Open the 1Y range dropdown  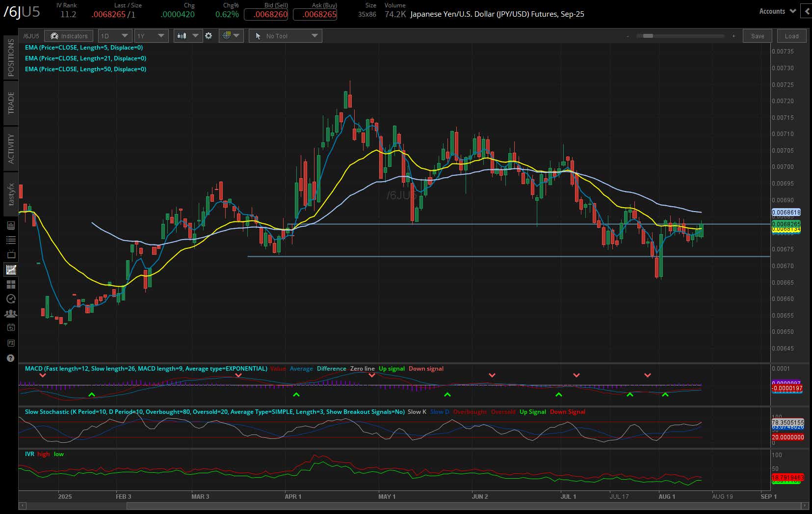pyautogui.click(x=151, y=35)
